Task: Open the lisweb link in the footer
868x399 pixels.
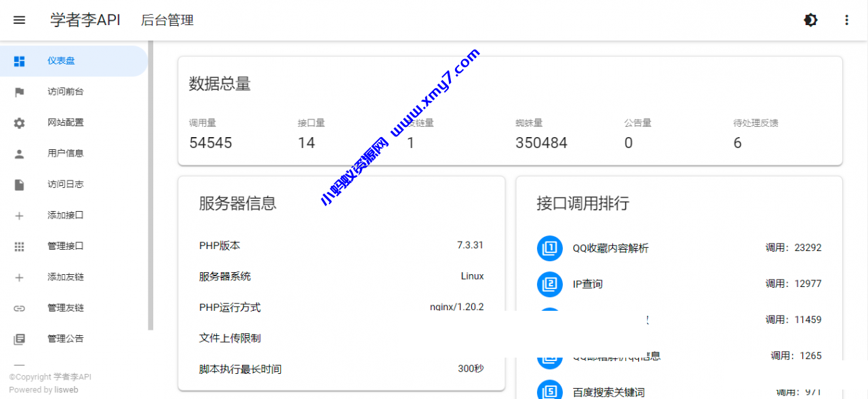Action: tap(66, 389)
